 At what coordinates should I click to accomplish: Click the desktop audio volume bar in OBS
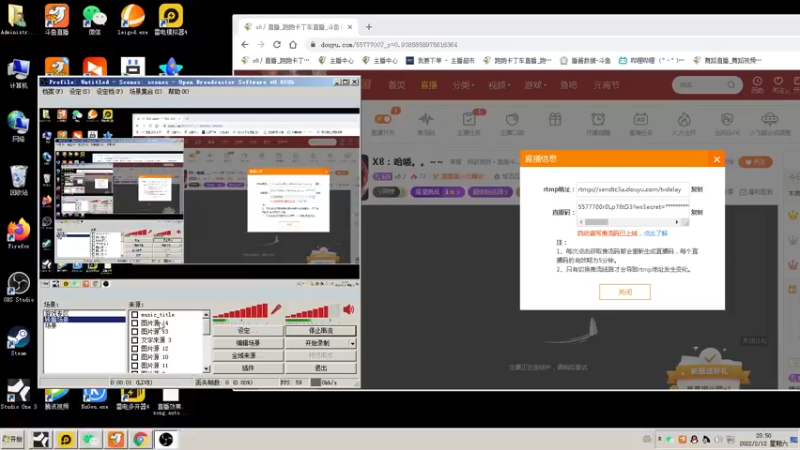click(312, 310)
